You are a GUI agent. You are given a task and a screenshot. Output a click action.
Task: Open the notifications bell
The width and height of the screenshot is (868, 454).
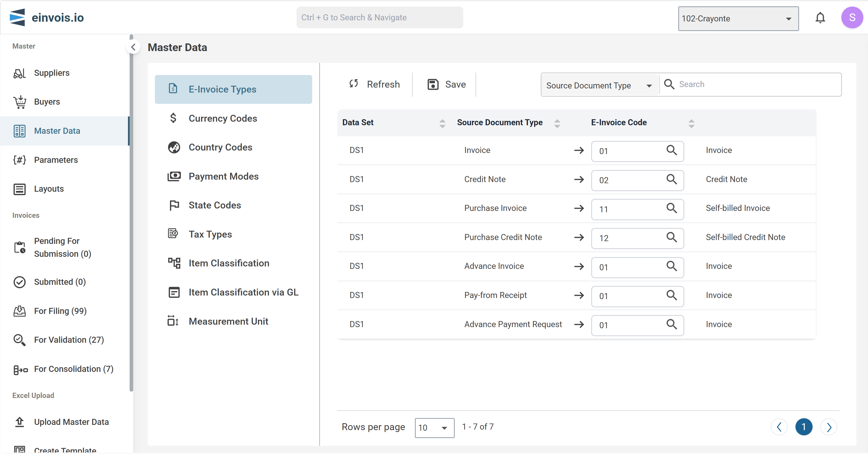[x=820, y=18]
